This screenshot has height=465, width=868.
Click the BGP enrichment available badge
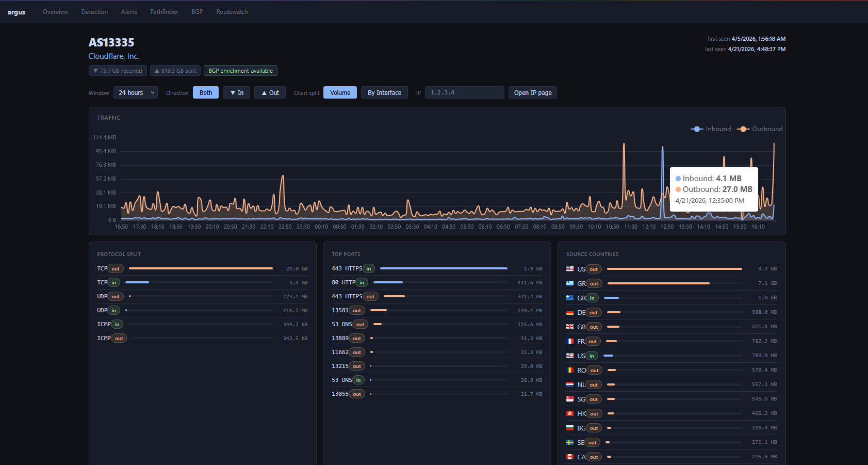pos(240,71)
